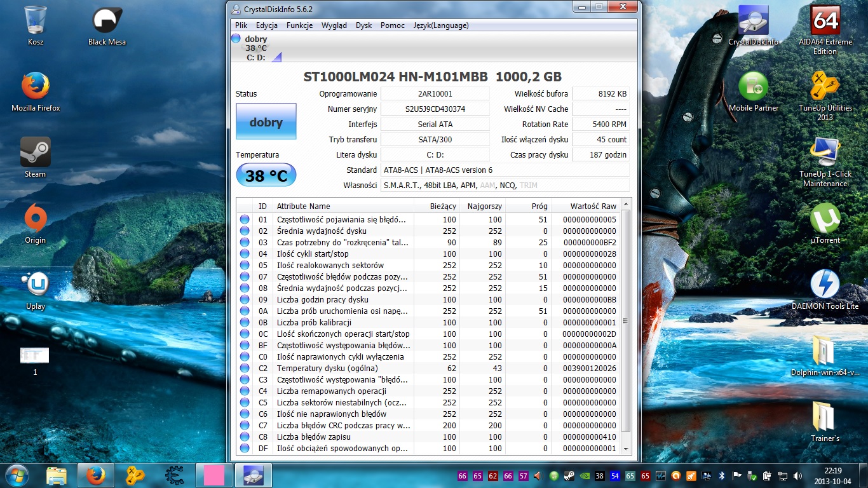This screenshot has height=488, width=868.
Task: Open Windows Explorer from the taskbar
Action: coord(57,475)
